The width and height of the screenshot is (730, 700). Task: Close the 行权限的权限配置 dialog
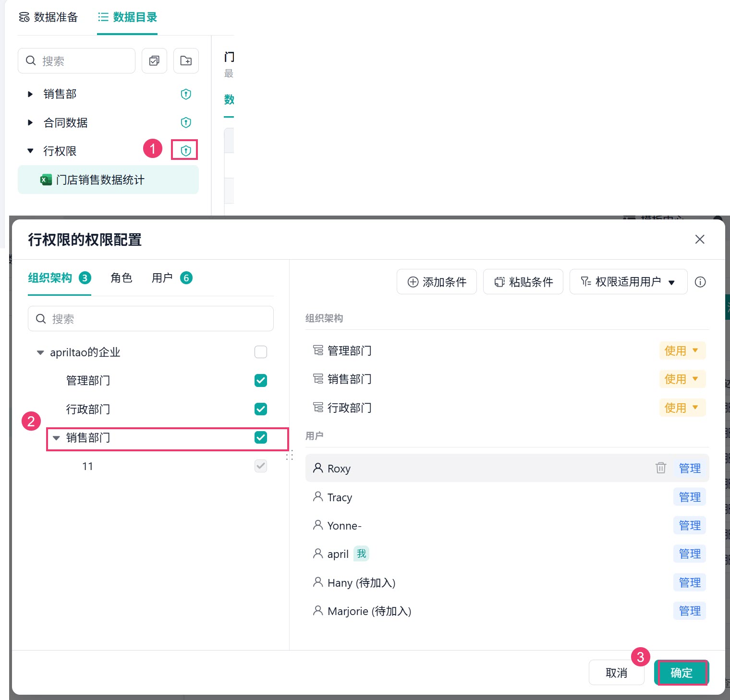[700, 239]
